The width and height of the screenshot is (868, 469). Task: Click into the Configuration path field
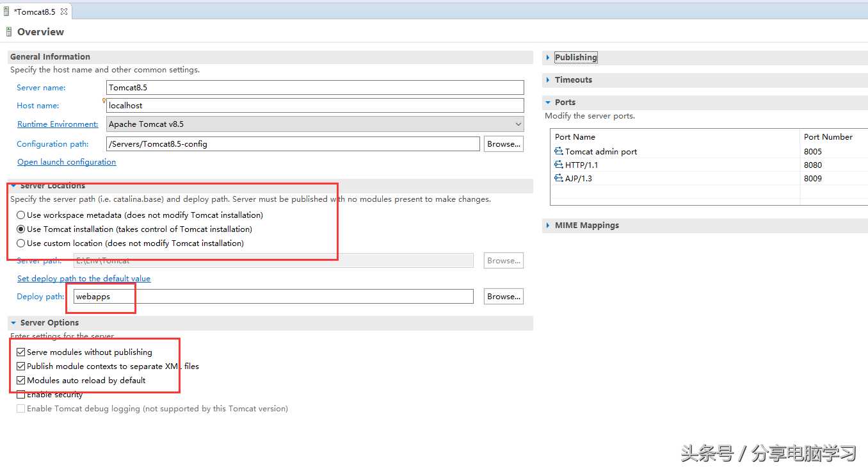[293, 144]
